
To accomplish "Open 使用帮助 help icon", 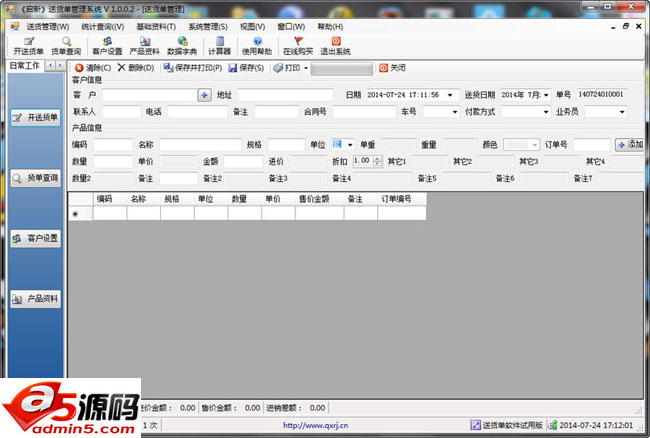I will [x=256, y=45].
